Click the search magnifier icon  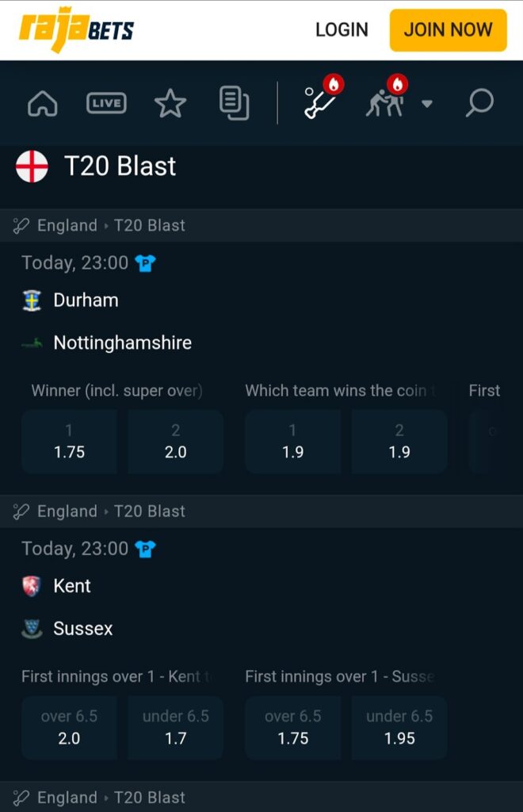tap(479, 103)
